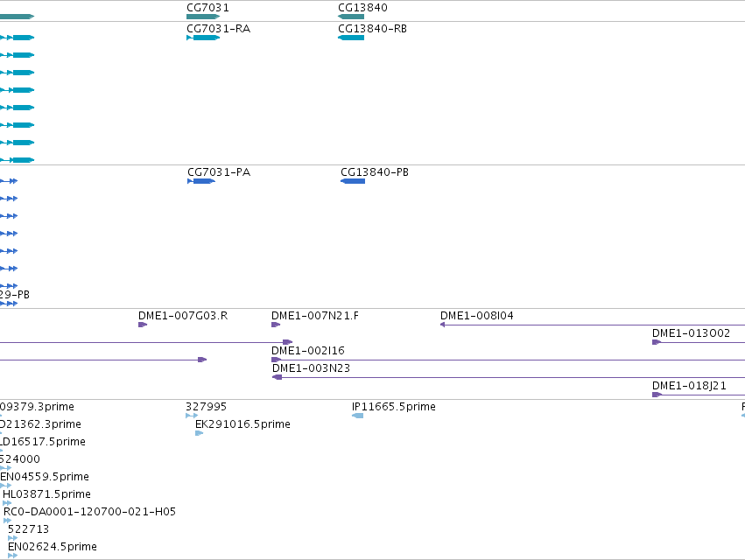Click the DME1-018J21 text label
Viewport: 745px width, 560px height.
click(690, 386)
